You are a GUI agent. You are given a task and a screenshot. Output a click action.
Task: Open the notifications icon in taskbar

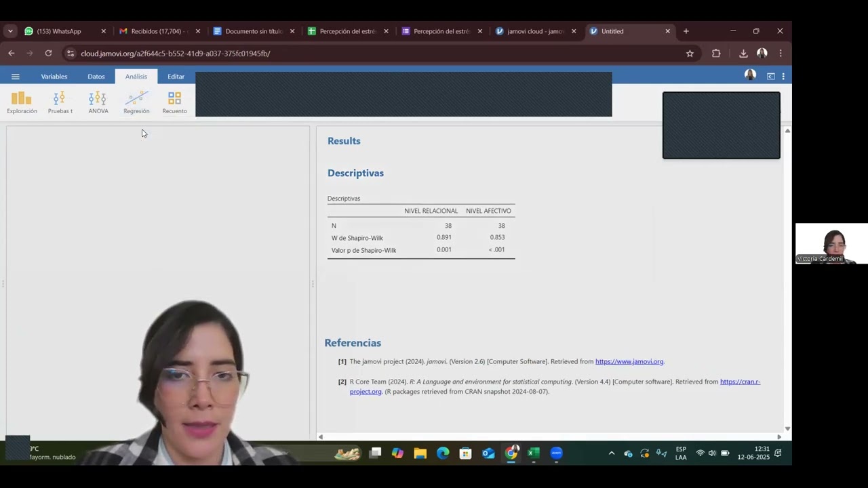[778, 453]
